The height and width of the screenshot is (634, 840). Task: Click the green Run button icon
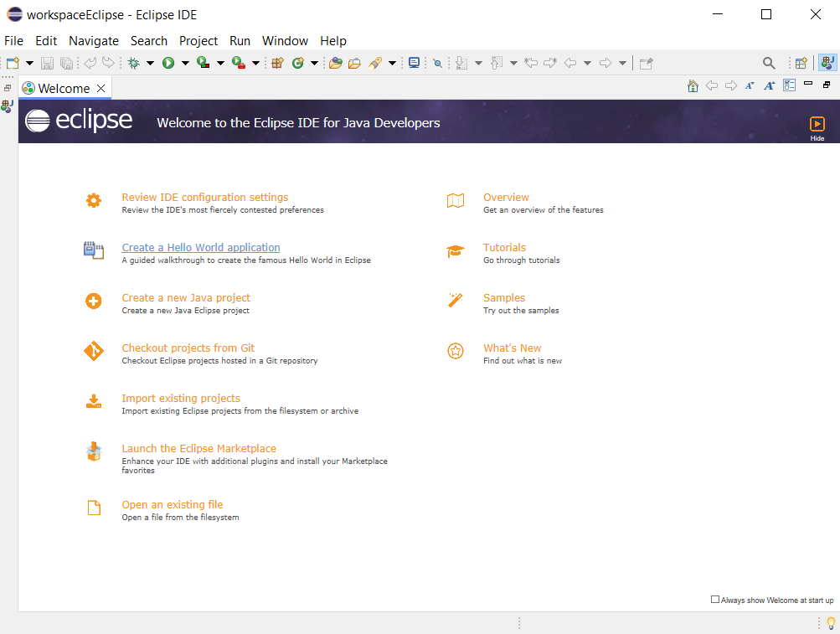tap(168, 63)
